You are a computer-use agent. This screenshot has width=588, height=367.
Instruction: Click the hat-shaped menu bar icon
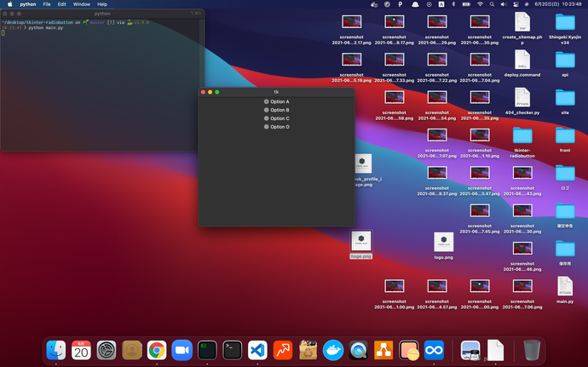tap(415, 4)
